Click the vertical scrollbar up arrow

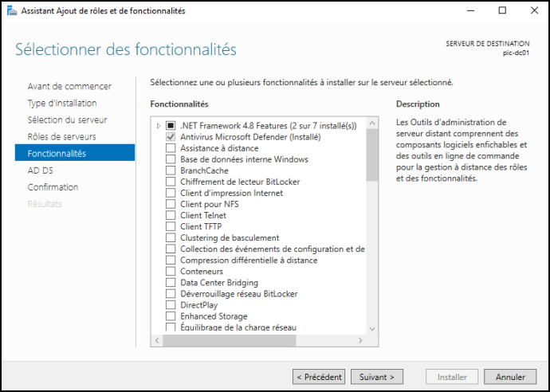point(372,123)
